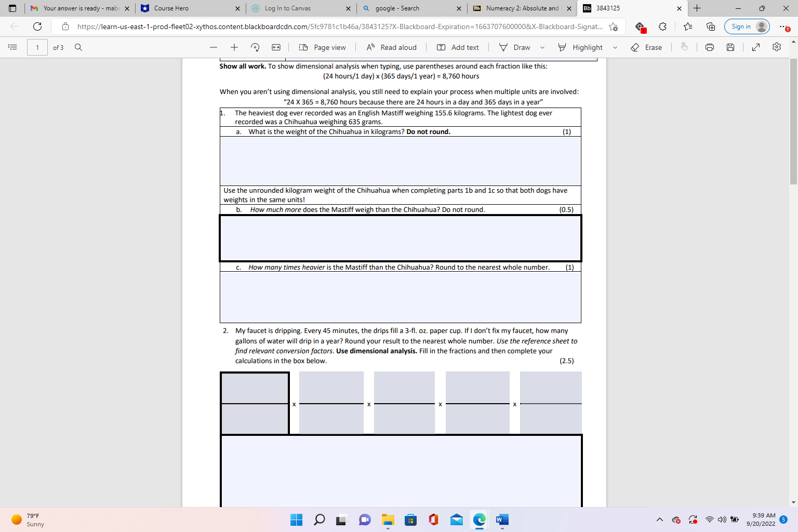Open the Highlight options dropdown

pyautogui.click(x=615, y=47)
